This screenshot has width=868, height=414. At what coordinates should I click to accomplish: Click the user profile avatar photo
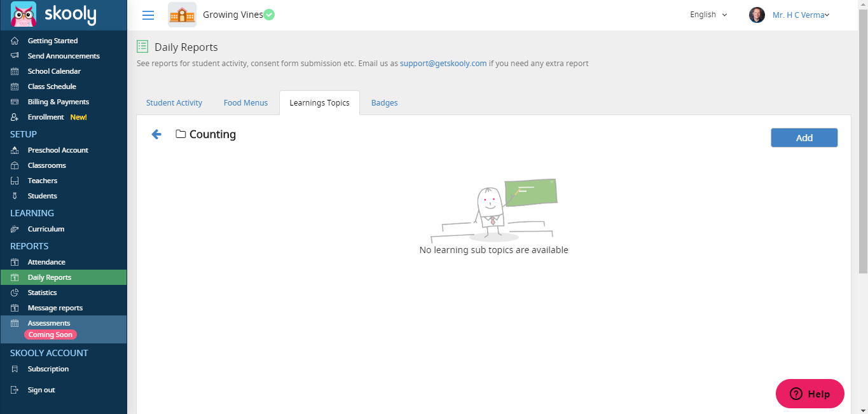pyautogui.click(x=757, y=15)
